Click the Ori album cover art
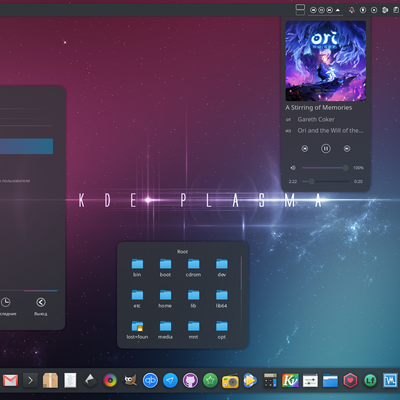Viewport: 400px width, 400px height. (x=326, y=61)
